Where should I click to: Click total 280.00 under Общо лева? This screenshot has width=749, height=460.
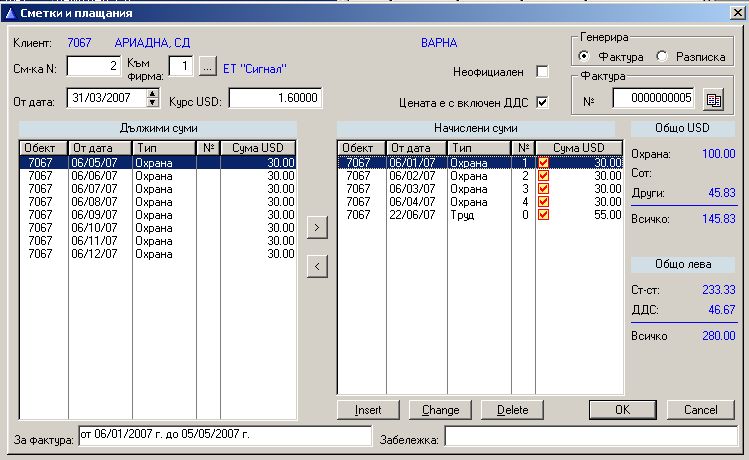pyautogui.click(x=718, y=336)
